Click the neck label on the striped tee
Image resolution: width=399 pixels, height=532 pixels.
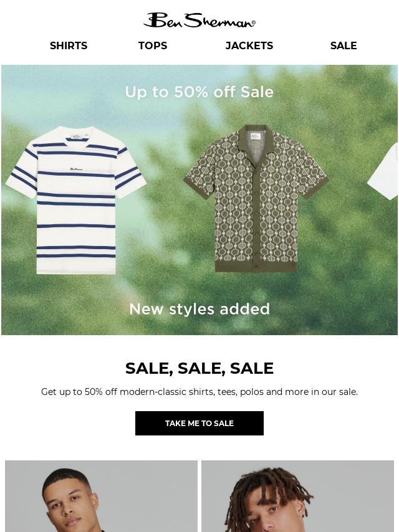tap(77, 136)
